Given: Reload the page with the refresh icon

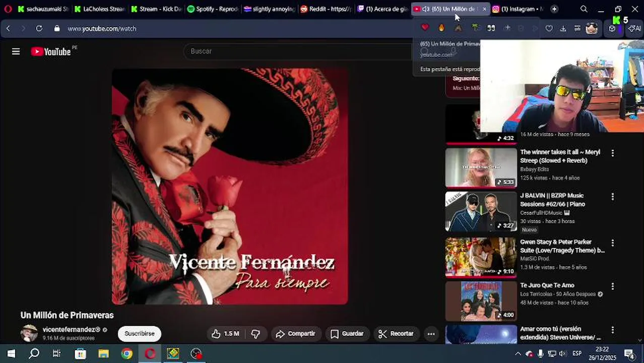Looking at the screenshot, I should pyautogui.click(x=39, y=29).
